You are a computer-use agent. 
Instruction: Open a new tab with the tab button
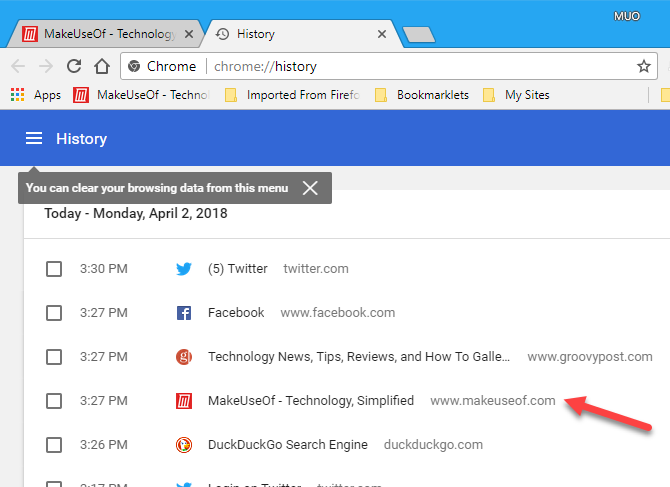point(417,35)
